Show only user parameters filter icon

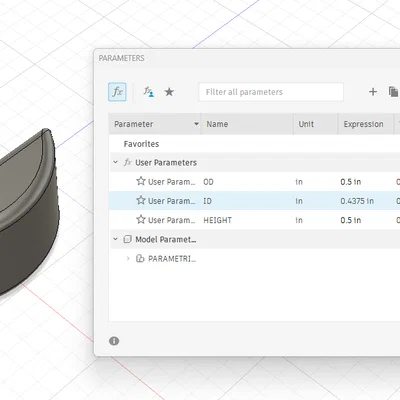[x=149, y=92]
